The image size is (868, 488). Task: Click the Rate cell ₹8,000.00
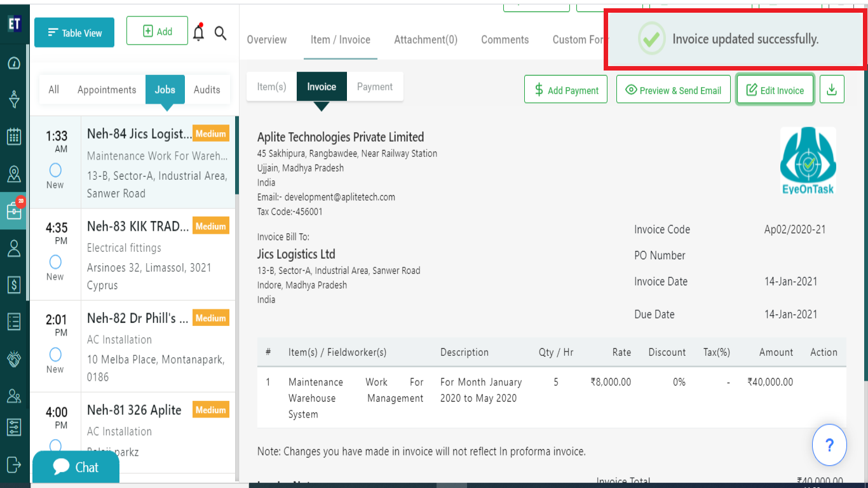[x=611, y=382]
